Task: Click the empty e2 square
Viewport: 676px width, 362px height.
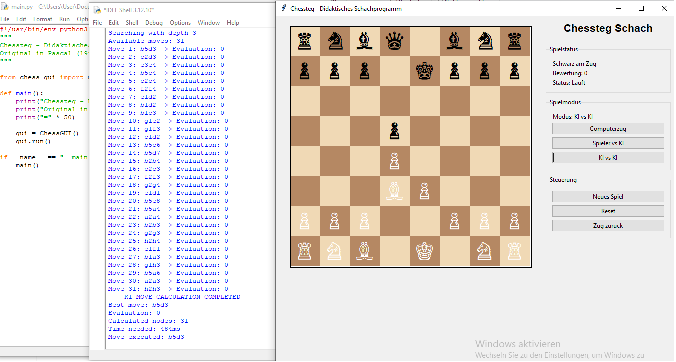Action: tap(425, 221)
